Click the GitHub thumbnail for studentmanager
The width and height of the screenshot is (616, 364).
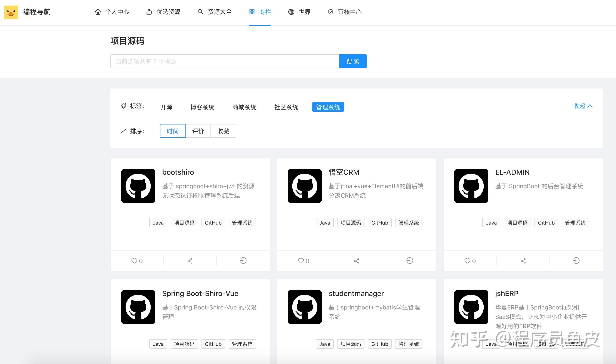[x=304, y=307]
